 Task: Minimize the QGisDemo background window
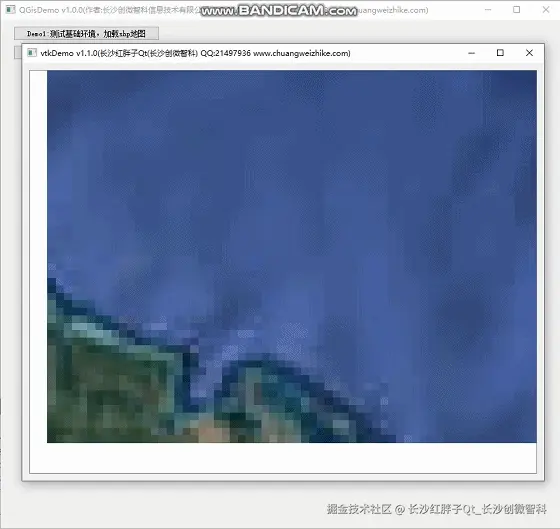[x=488, y=10]
